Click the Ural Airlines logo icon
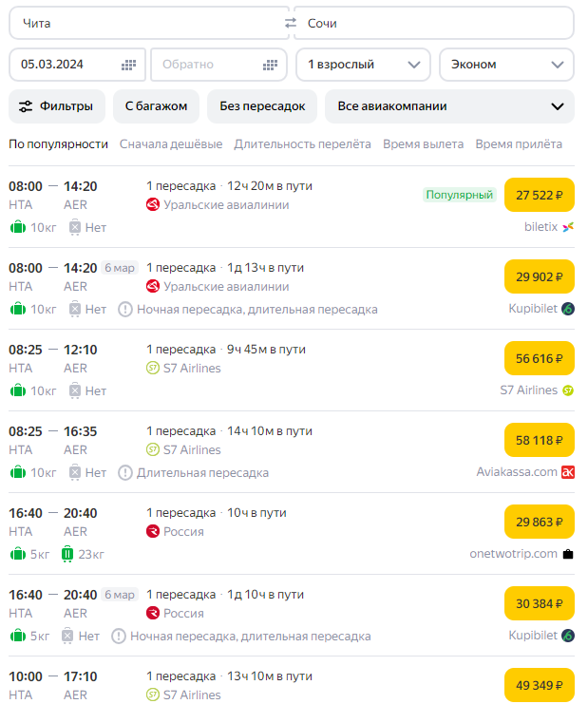Image resolution: width=588 pixels, height=704 pixels. pyautogui.click(x=153, y=204)
